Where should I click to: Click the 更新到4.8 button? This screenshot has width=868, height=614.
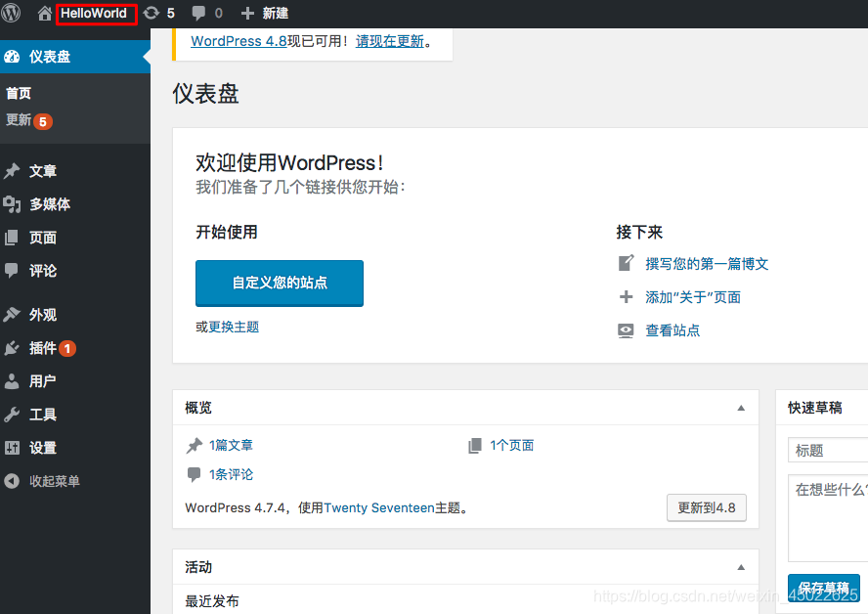pos(707,507)
